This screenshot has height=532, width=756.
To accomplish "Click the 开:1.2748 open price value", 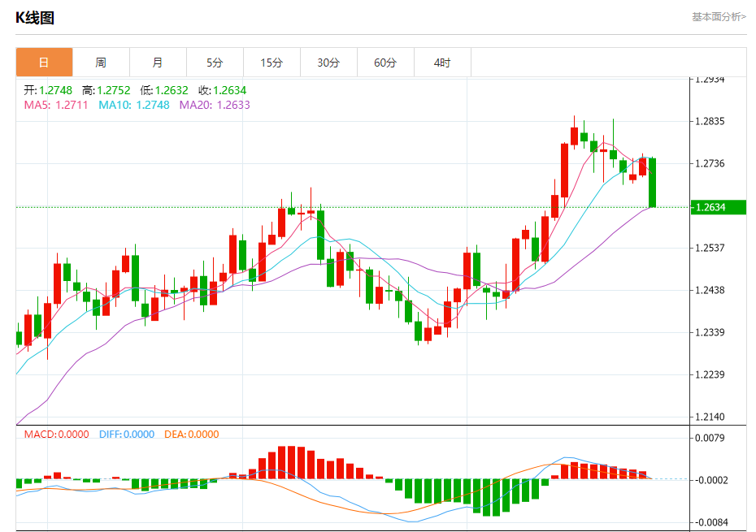I will [x=48, y=90].
